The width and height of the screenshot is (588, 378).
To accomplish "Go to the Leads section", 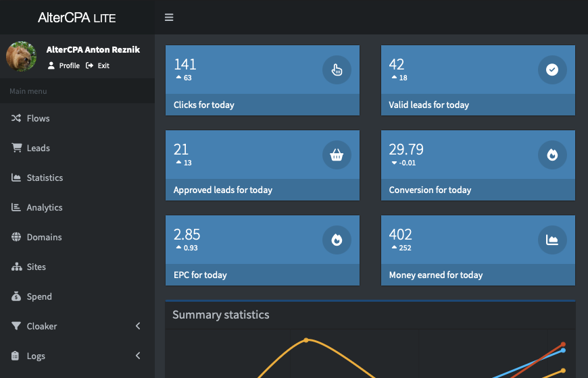I will [x=38, y=148].
